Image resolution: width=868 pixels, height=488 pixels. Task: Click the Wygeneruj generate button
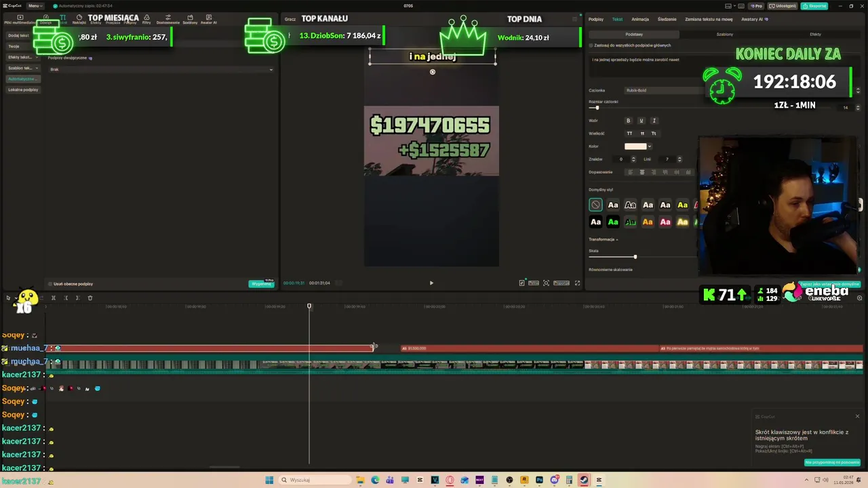(261, 283)
